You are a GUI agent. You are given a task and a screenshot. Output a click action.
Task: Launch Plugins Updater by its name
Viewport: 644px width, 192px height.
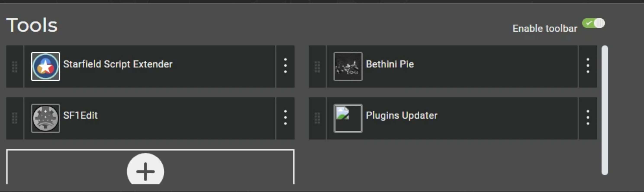[x=401, y=115]
